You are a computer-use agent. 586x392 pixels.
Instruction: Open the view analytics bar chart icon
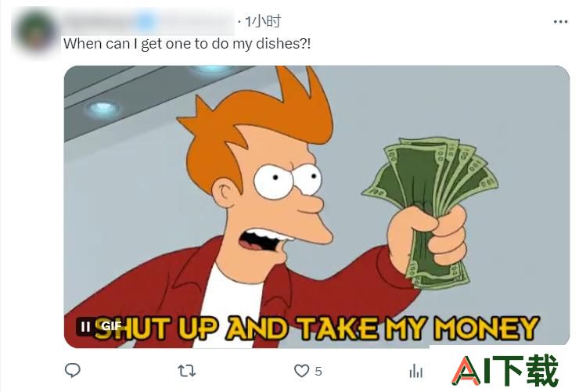pos(416,371)
